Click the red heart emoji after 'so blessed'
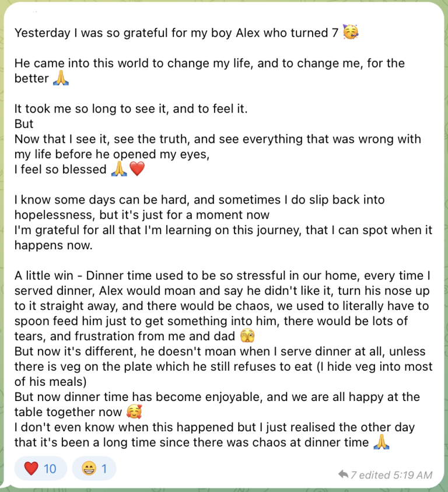448x492 pixels. coord(137,169)
